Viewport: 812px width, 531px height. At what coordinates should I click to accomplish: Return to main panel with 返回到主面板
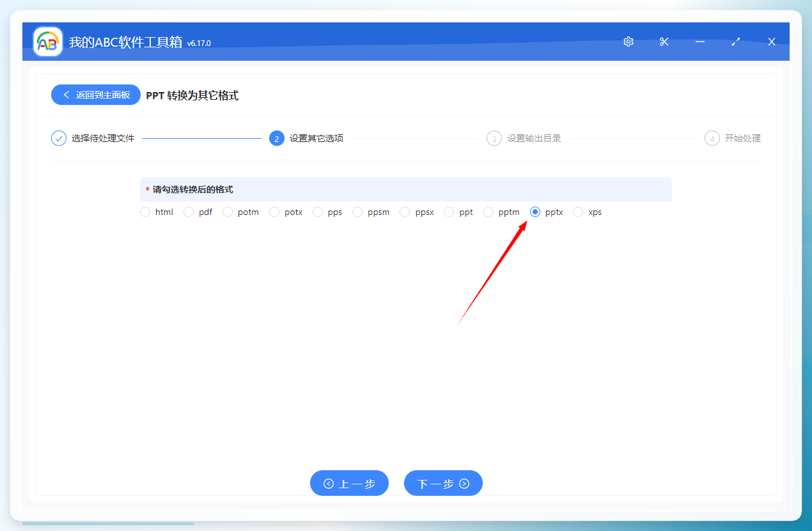click(x=96, y=95)
